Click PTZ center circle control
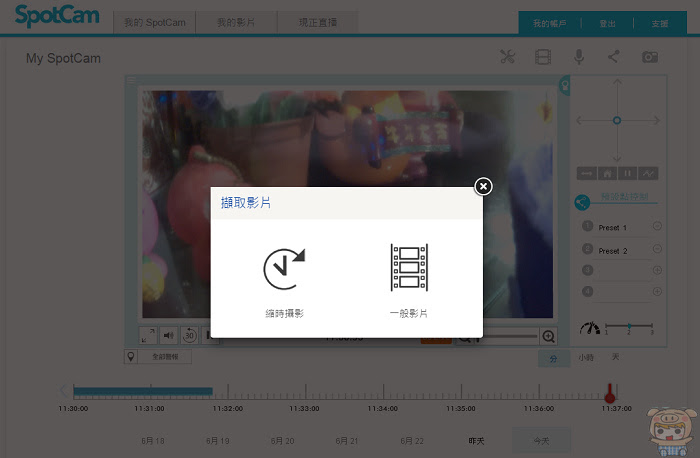The height and width of the screenshot is (458, 700). click(x=617, y=121)
